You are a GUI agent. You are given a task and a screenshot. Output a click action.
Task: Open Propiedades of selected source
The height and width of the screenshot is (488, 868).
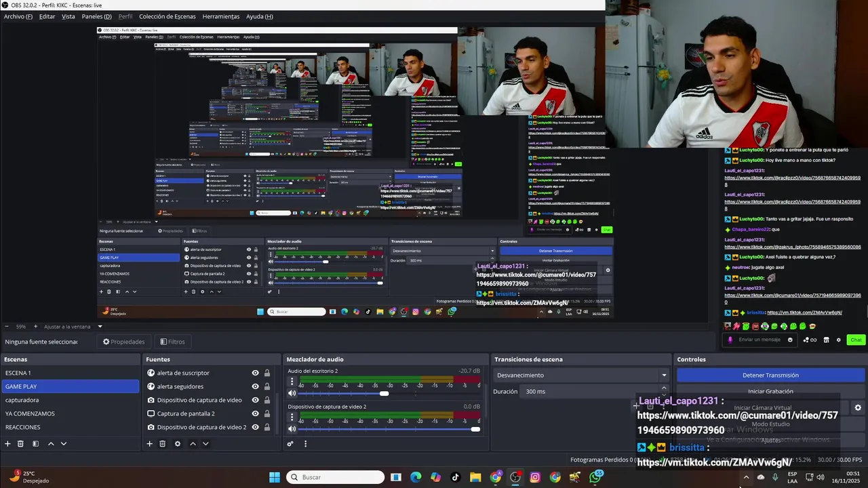click(123, 342)
